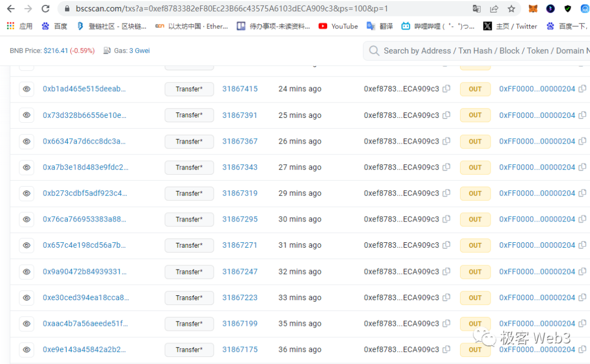Screen dimensions: 590x364
Task: Copy recipient address in block 31867391 row
Action: pyautogui.click(x=582, y=115)
